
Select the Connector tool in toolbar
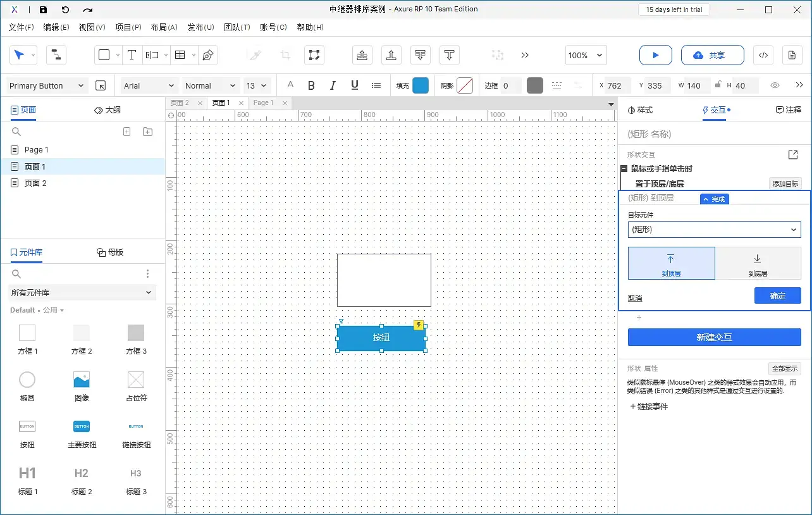click(56, 55)
